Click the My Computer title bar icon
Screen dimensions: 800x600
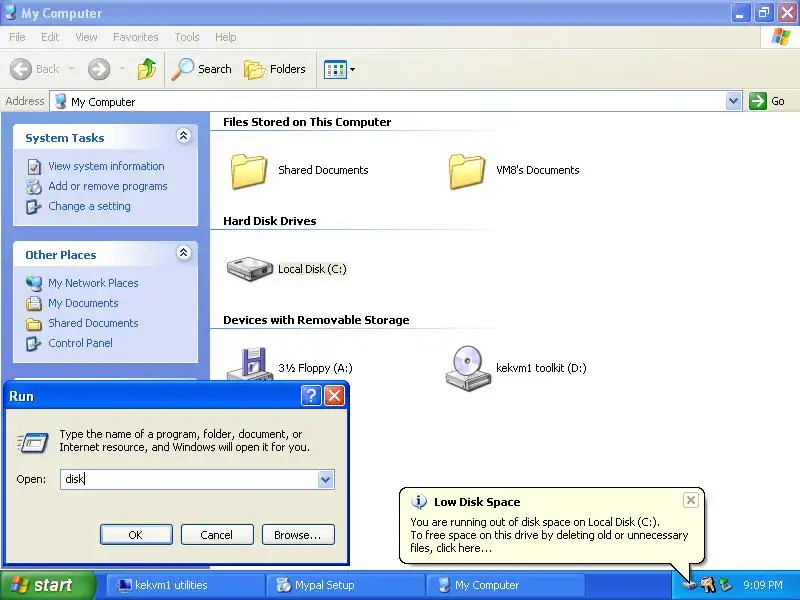click(x=10, y=12)
